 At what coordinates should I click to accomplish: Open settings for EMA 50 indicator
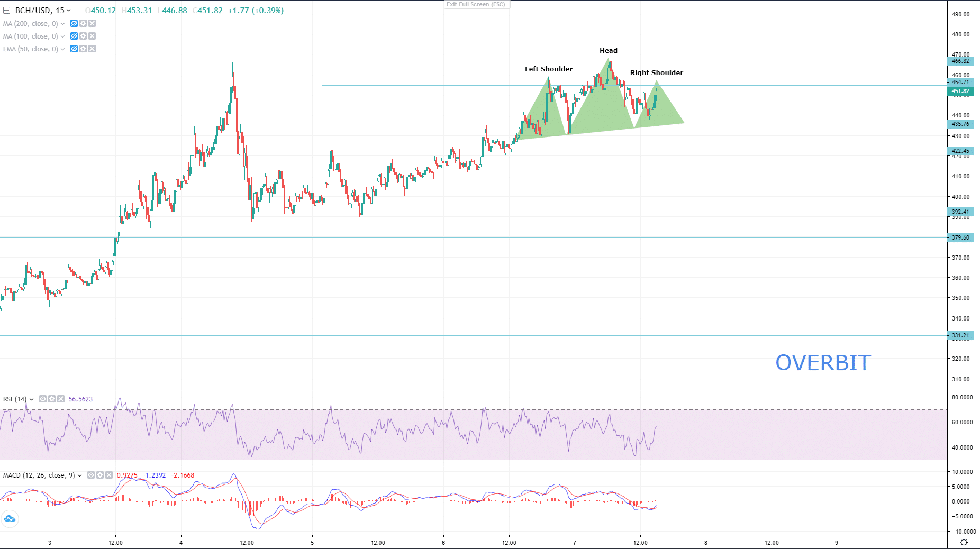click(x=83, y=49)
